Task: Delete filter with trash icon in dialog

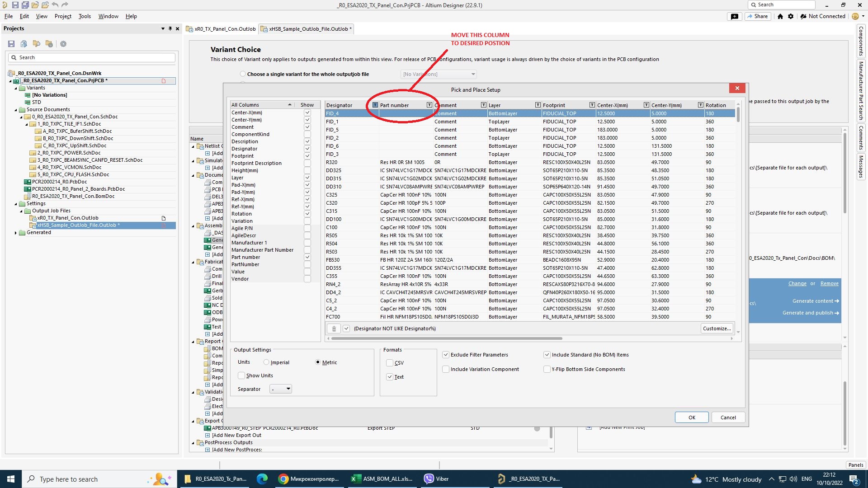Action: pyautogui.click(x=334, y=328)
